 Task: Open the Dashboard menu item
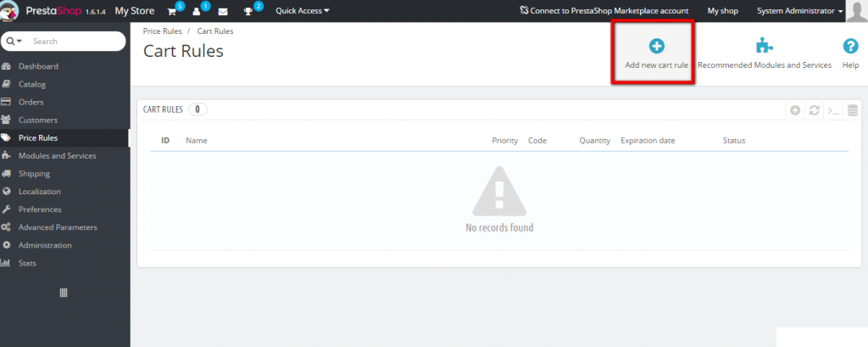click(38, 66)
